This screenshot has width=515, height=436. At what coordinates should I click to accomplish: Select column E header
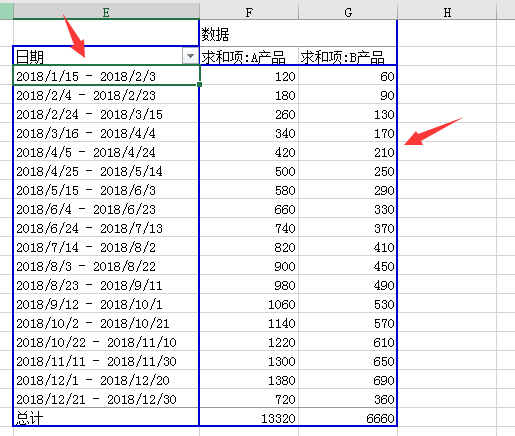[x=106, y=11]
